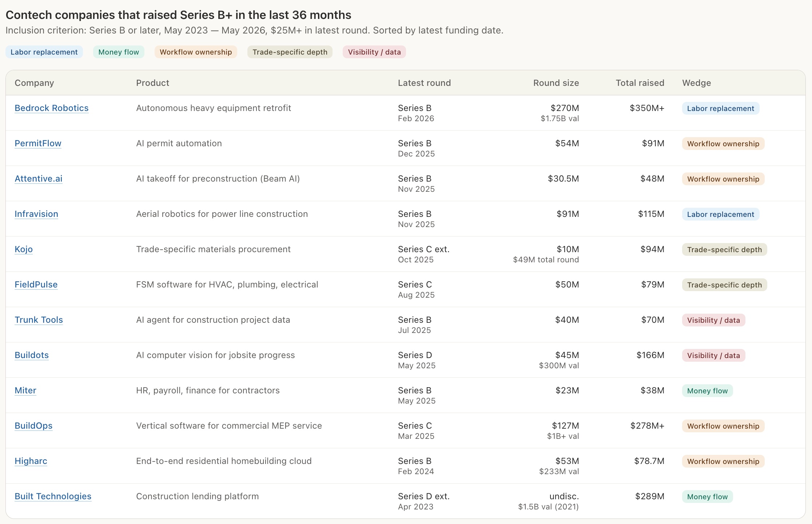The width and height of the screenshot is (812, 524).
Task: Click Attentive.ai's Workflow ownership wedge tag
Action: tap(723, 179)
